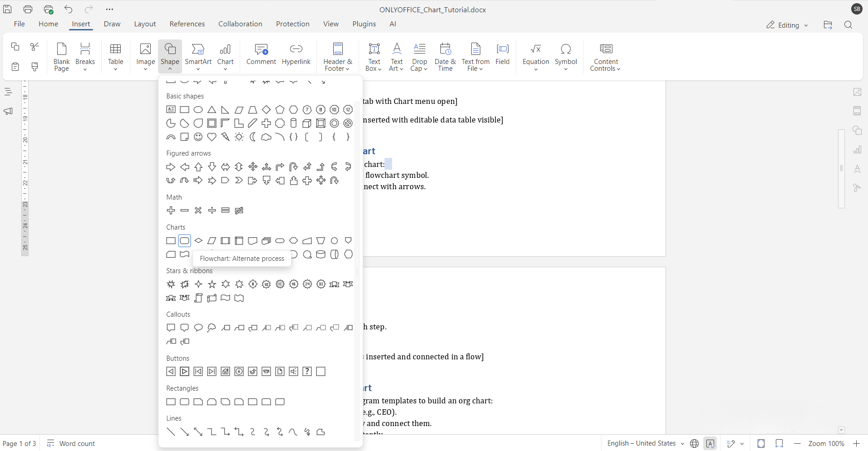Click the Hyperlink toolbar icon

tap(296, 55)
